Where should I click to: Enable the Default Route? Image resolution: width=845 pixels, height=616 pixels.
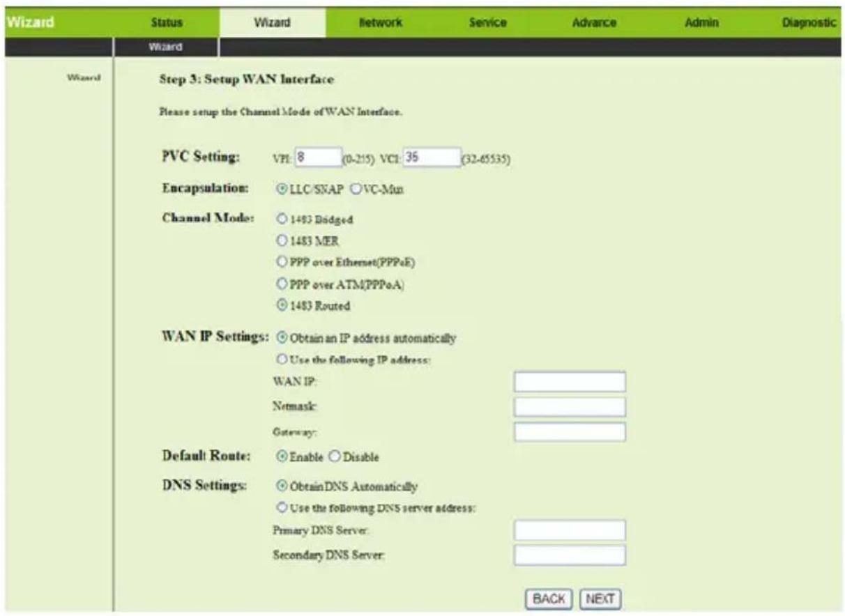coord(282,456)
